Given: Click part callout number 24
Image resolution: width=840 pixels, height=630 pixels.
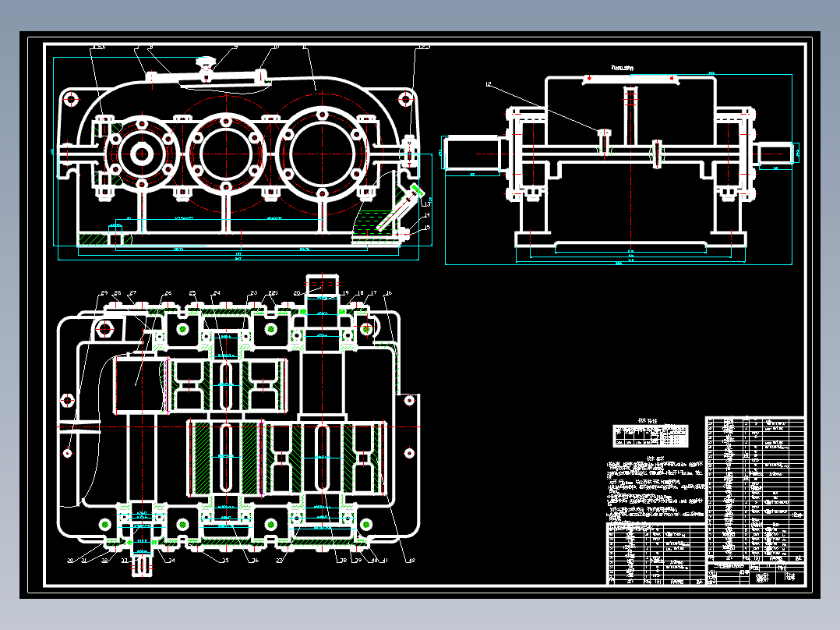Looking at the screenshot, I should coord(217,293).
